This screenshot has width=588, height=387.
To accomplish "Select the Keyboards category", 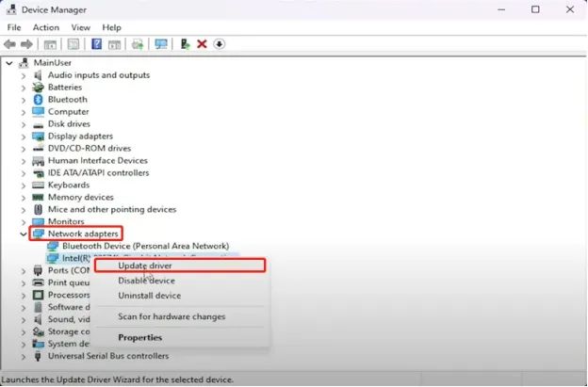I will tap(69, 185).
